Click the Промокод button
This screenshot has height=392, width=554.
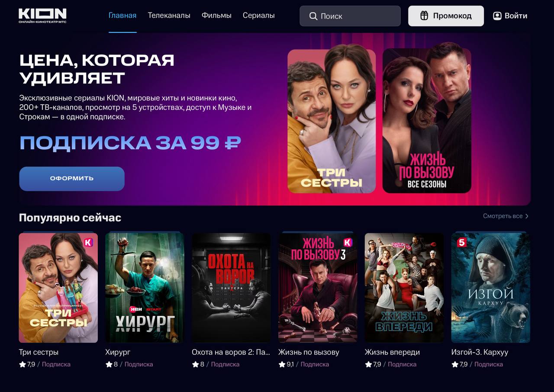pos(446,16)
